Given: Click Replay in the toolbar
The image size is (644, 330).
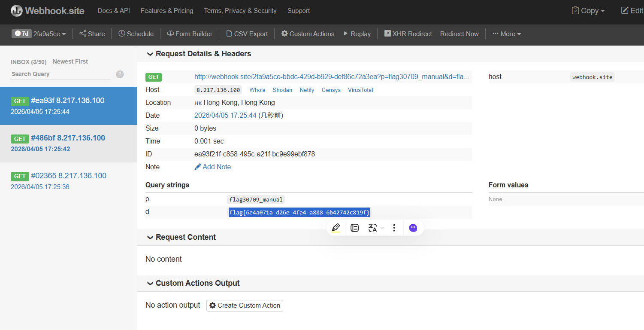Looking at the screenshot, I should click(357, 34).
